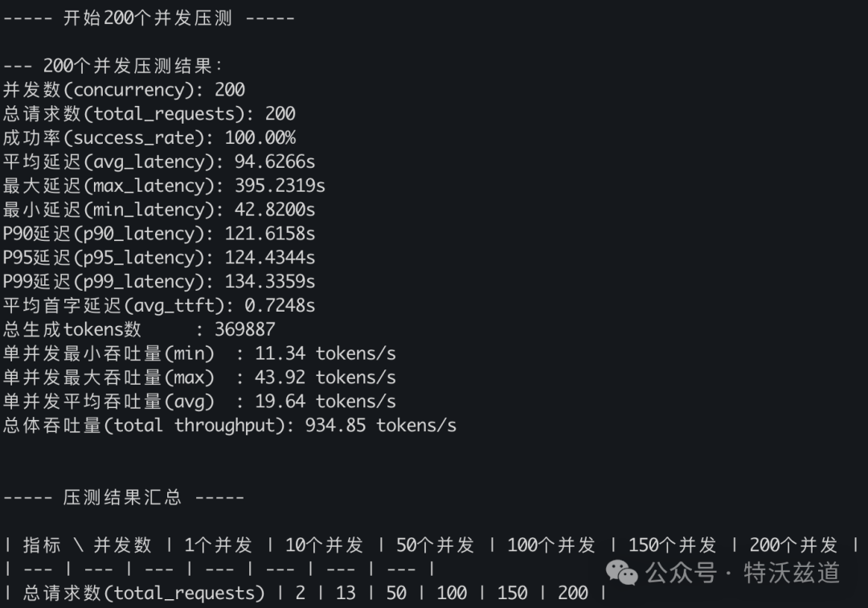Image resolution: width=868 pixels, height=608 pixels.
Task: Click the 总生成tokens数 369887 line
Action: coord(138,330)
